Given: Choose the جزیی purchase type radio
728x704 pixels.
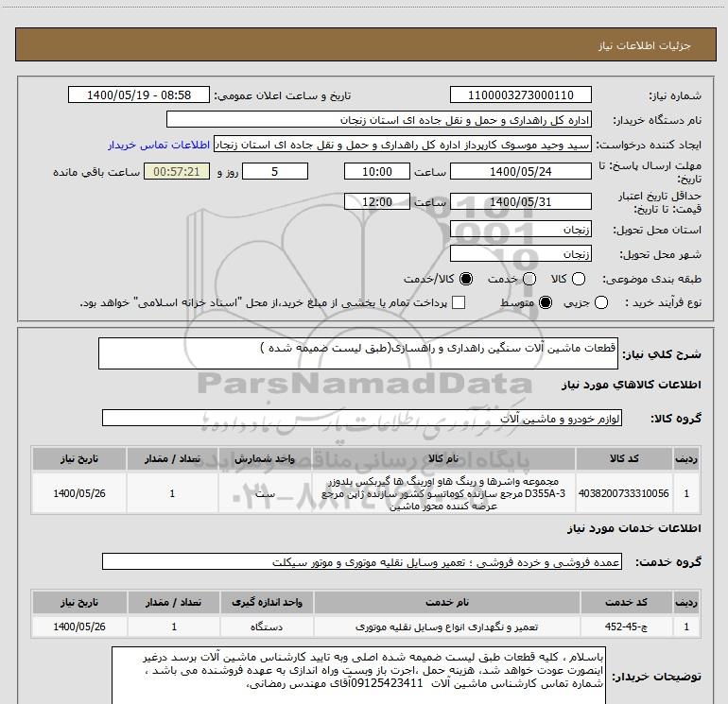Looking at the screenshot, I should [601, 303].
